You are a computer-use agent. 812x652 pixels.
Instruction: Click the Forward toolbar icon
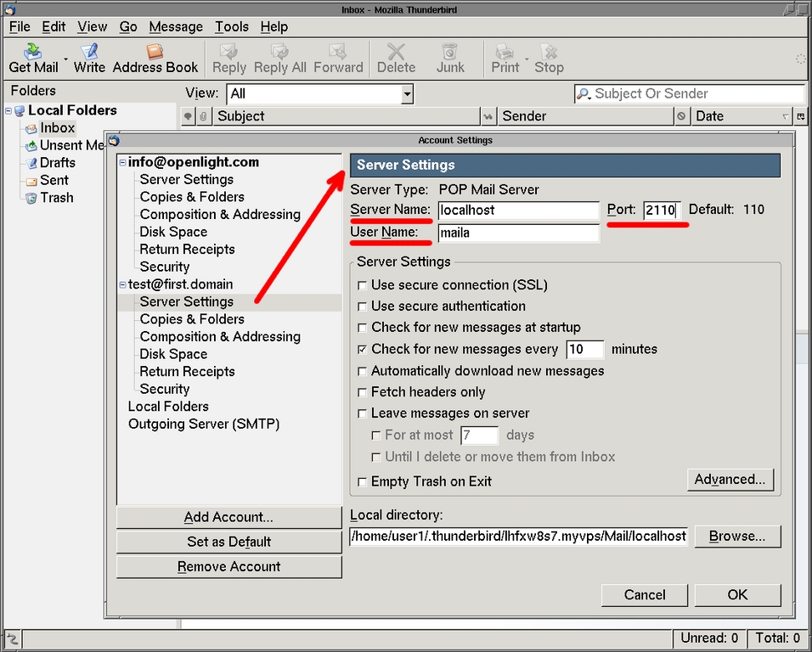338,53
